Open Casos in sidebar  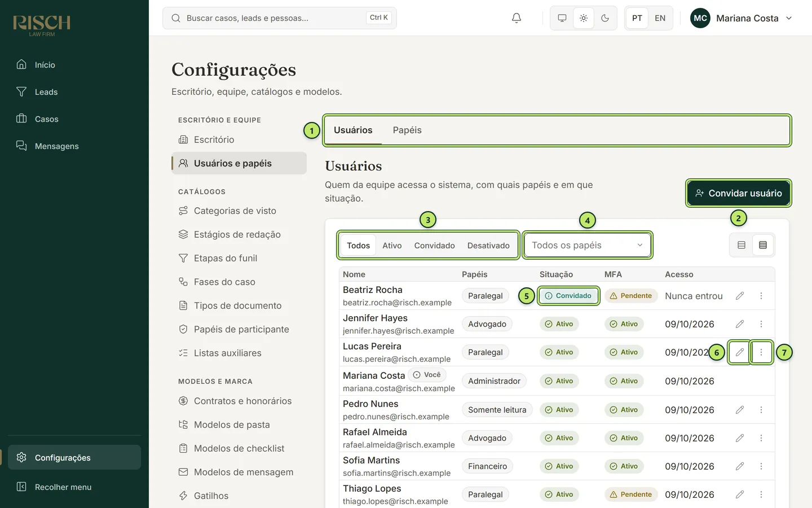[x=74, y=119]
